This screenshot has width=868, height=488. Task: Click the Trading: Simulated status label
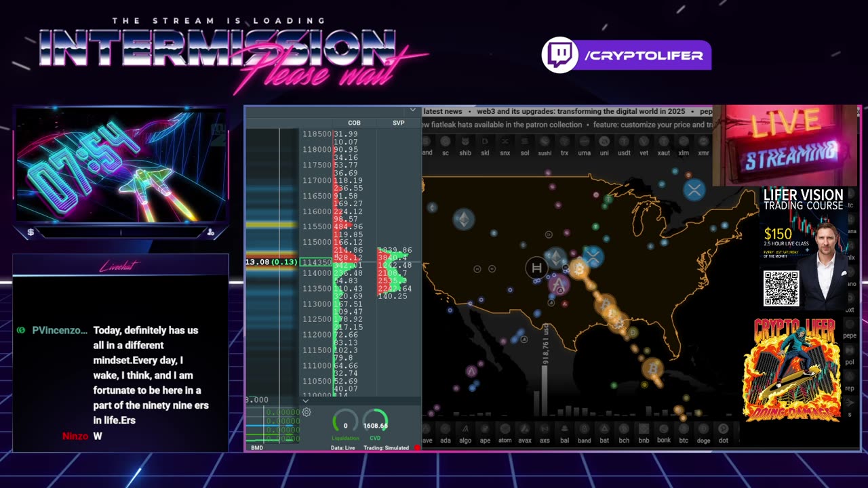pos(386,448)
